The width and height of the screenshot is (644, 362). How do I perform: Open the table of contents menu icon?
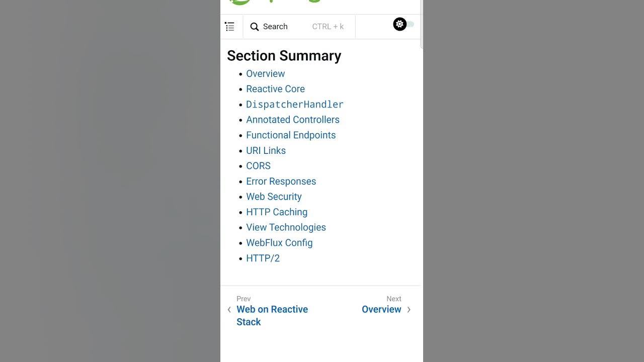(230, 27)
